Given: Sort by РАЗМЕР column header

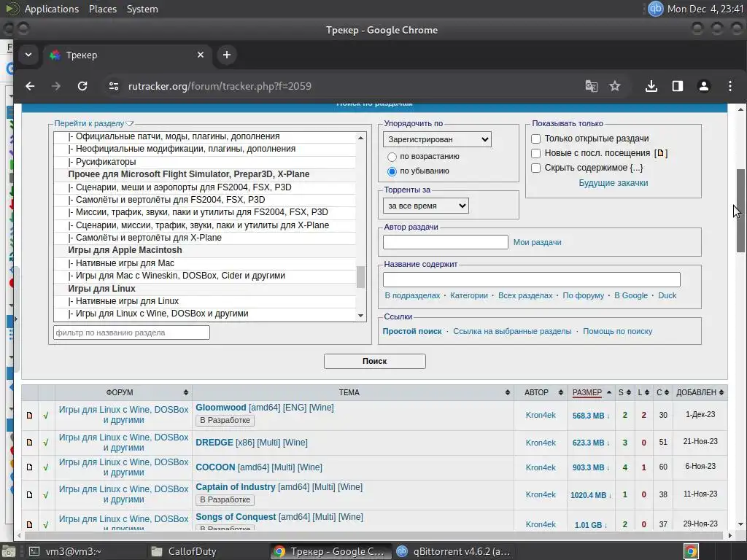Looking at the screenshot, I should 587,392.
